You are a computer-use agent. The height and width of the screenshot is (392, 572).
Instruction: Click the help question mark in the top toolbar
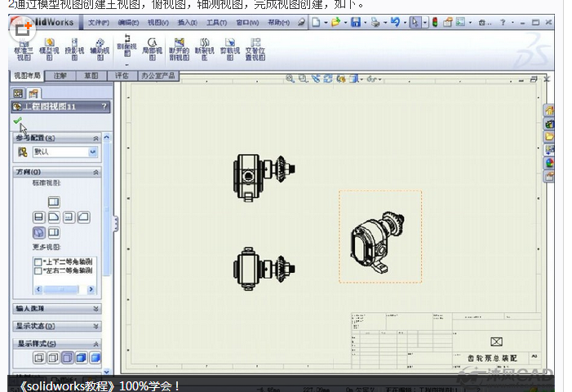click(503, 22)
